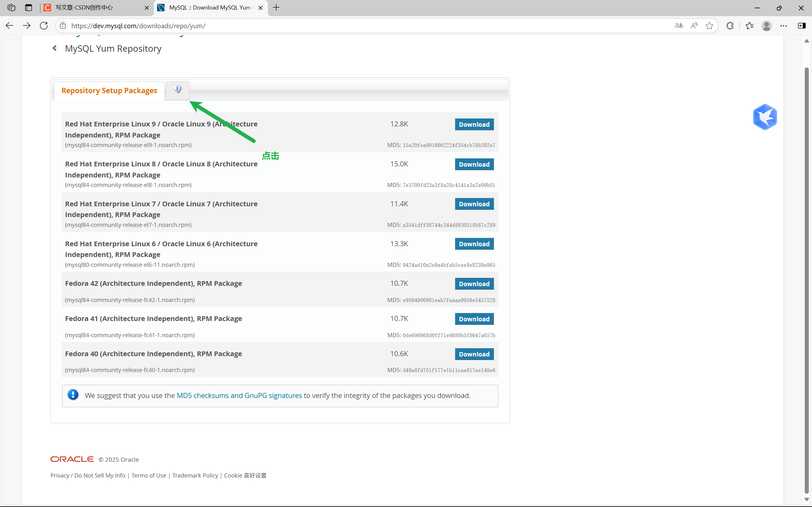
Task: Click the back chevron next to MySQL Yum Repository
Action: pyautogui.click(x=55, y=48)
